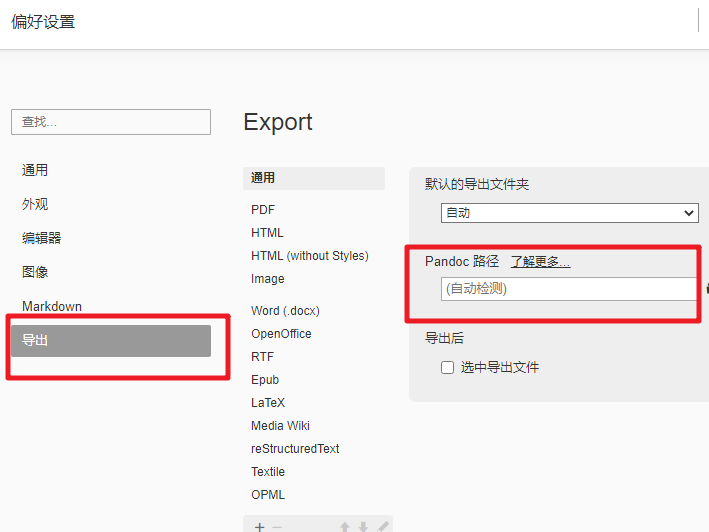The height and width of the screenshot is (532, 709).
Task: Pick Word (.docx) export format
Action: coord(285,311)
